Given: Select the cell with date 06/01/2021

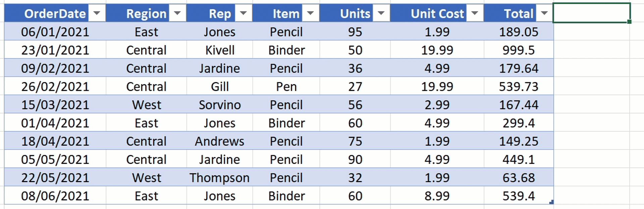Looking at the screenshot, I should pos(55,32).
